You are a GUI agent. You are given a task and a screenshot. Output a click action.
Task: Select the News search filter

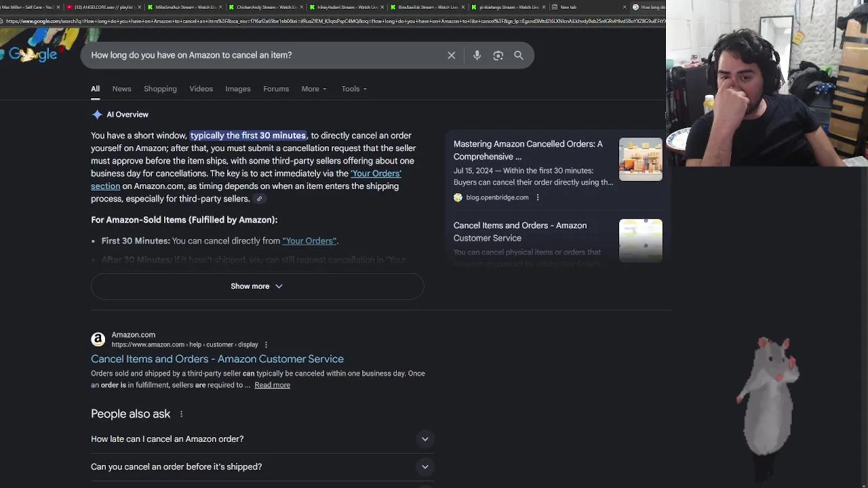click(121, 89)
